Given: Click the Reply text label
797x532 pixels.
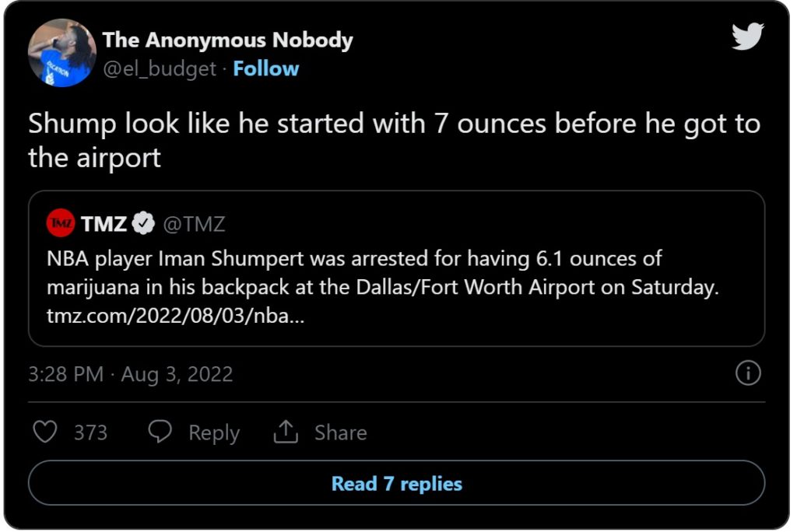Looking at the screenshot, I should (213, 432).
